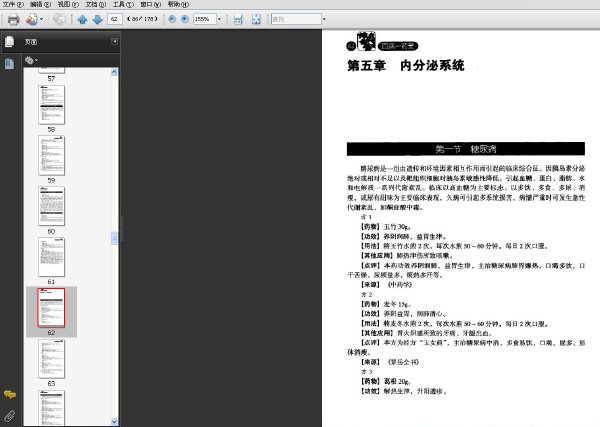The image size is (600, 427).
Task: Open the 工具 (Tools) menu
Action: pyautogui.click(x=123, y=4)
